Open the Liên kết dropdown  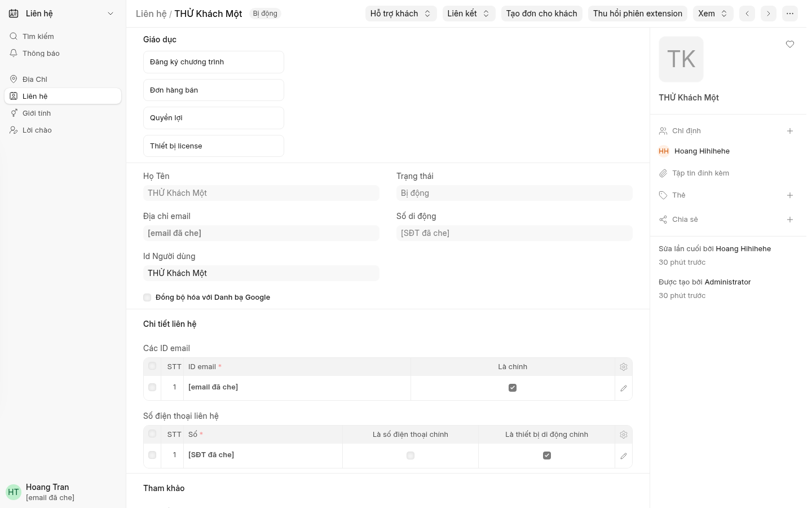click(469, 14)
